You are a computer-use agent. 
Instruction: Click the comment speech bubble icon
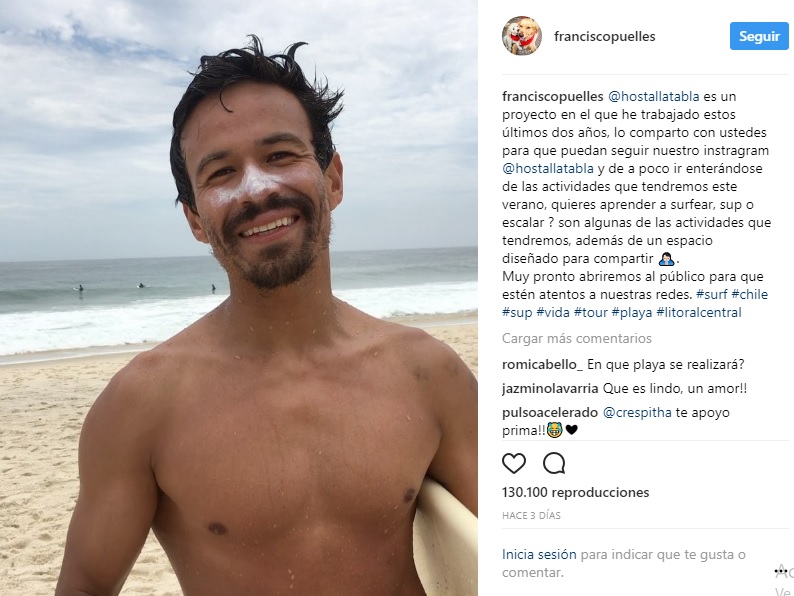[554, 463]
